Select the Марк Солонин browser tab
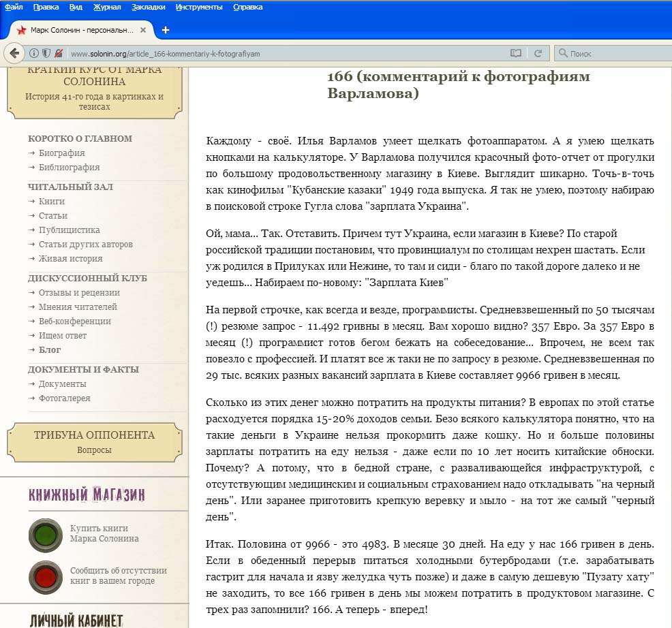 [x=81, y=30]
